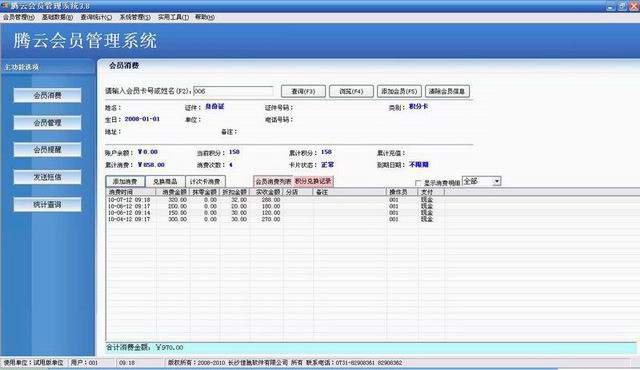Click the 身份证 certificate type value
This screenshot has width=640, height=370.
click(214, 106)
